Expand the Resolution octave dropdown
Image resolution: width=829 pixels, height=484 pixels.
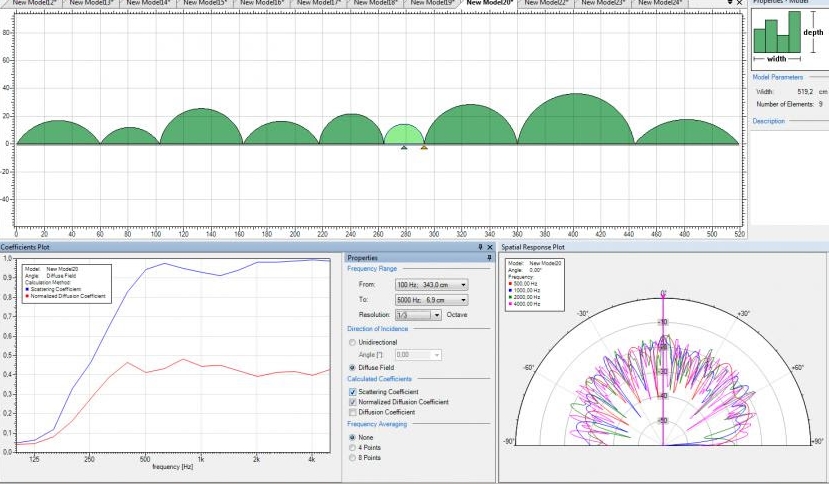pyautogui.click(x=436, y=315)
